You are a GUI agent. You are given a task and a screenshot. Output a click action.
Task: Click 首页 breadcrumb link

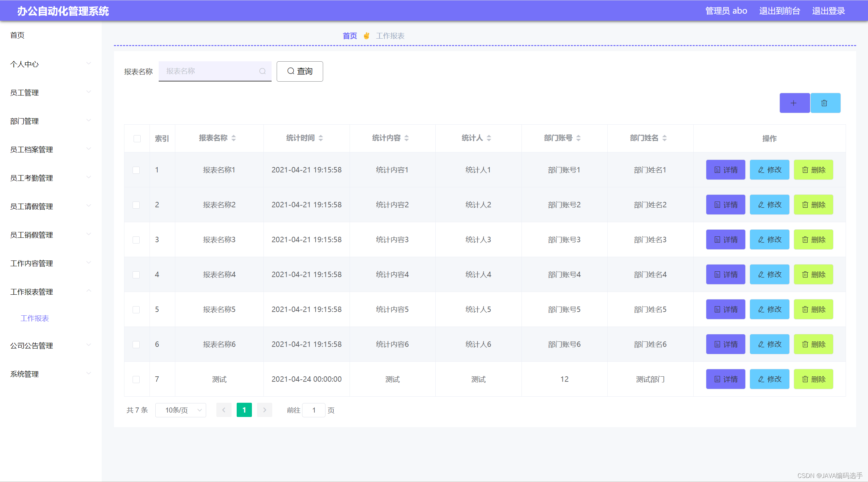coord(350,36)
